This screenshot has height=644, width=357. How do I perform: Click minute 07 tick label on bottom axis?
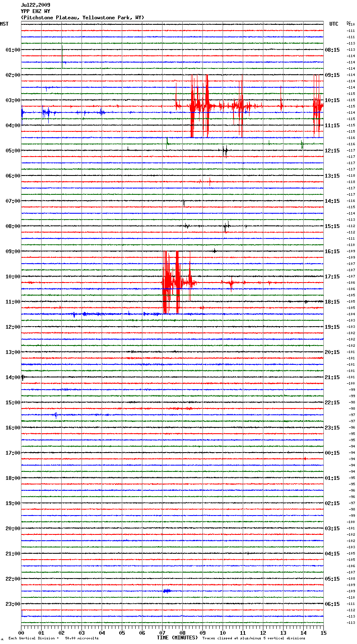click(162, 633)
